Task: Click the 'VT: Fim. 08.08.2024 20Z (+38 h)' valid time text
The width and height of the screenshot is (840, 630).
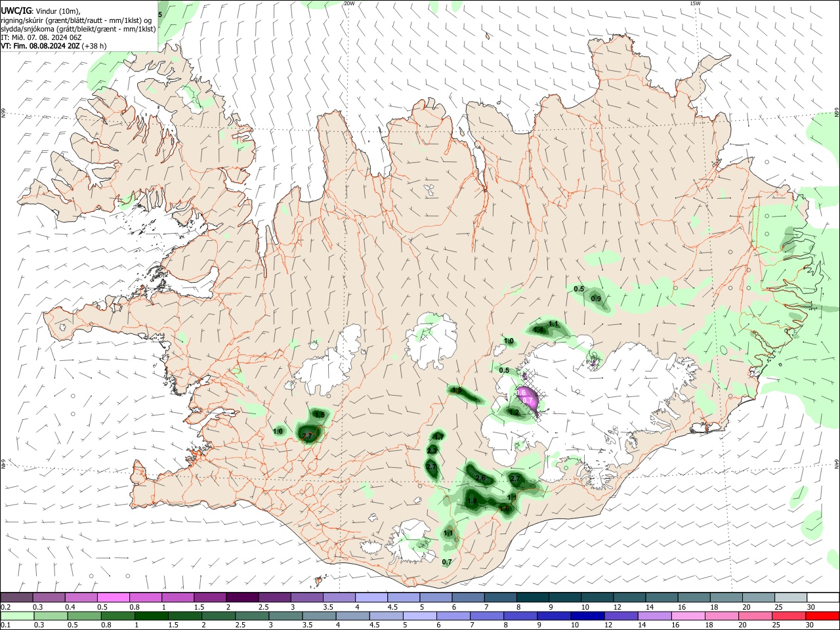Action: pyautogui.click(x=54, y=46)
